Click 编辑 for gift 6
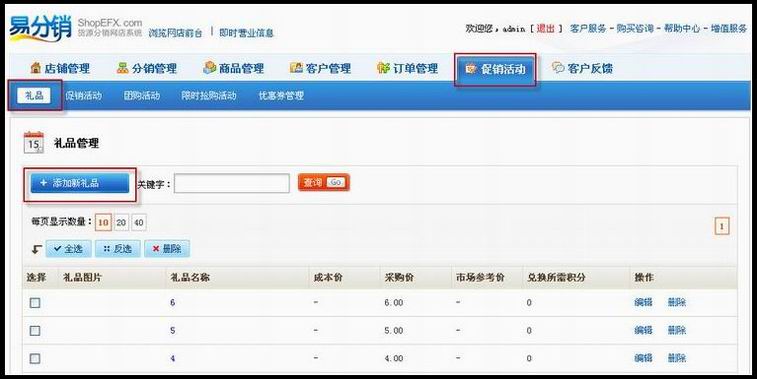 [643, 303]
